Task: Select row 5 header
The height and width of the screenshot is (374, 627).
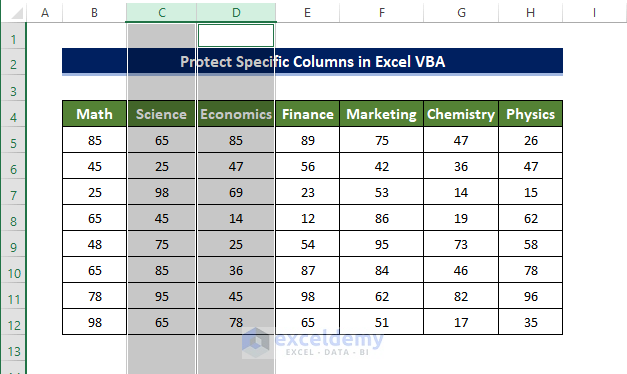Action: (14, 143)
